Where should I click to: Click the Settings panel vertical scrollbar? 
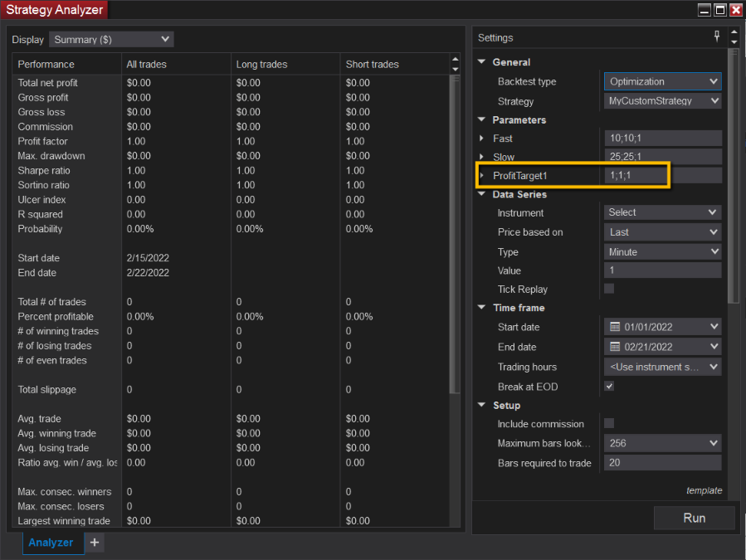734,176
